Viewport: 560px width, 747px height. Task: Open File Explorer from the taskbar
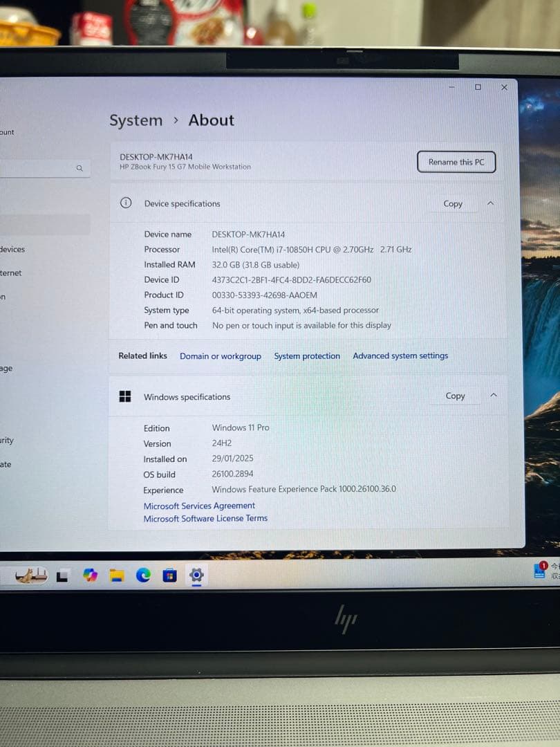pyautogui.click(x=116, y=575)
